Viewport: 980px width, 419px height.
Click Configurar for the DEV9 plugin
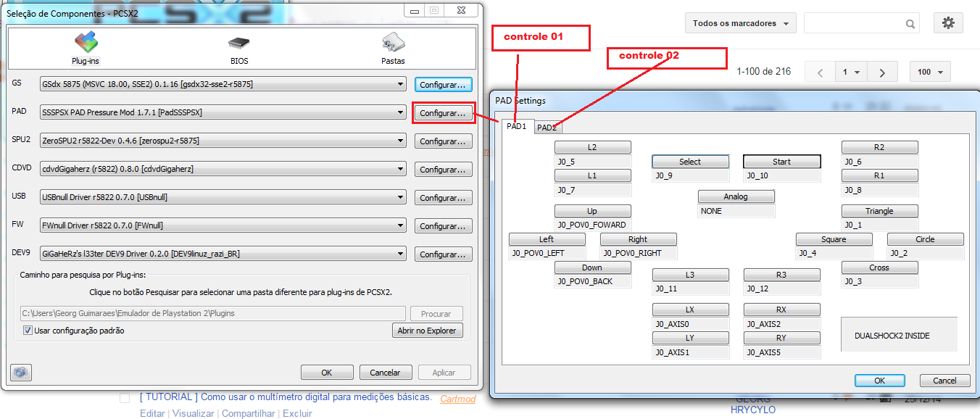tap(443, 254)
